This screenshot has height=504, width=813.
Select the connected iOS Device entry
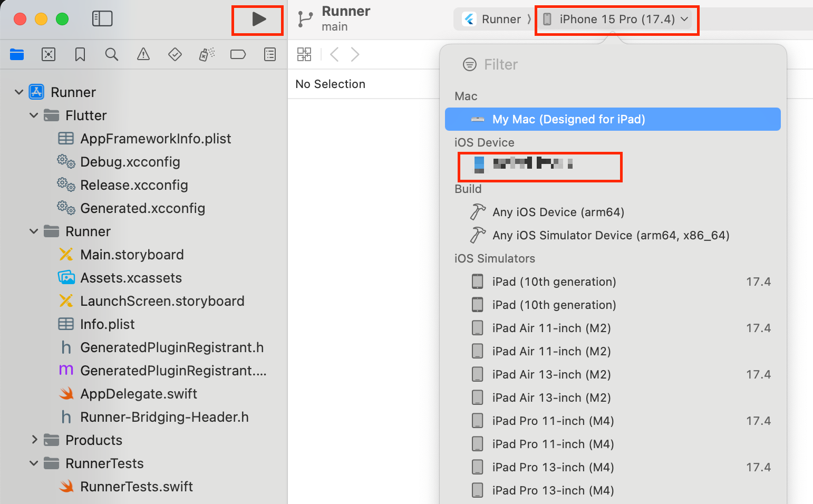[x=613, y=166]
